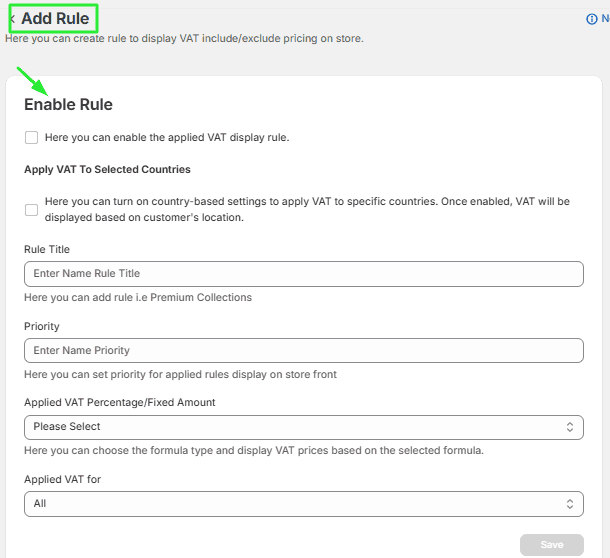Open the Applied VAT Percentage/Fixed Amount dropdown
Screen dimensions: 610x558
[304, 427]
